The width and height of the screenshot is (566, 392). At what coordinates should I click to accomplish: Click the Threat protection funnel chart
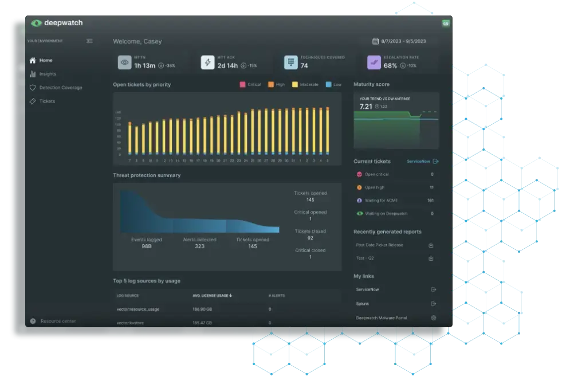(x=199, y=212)
